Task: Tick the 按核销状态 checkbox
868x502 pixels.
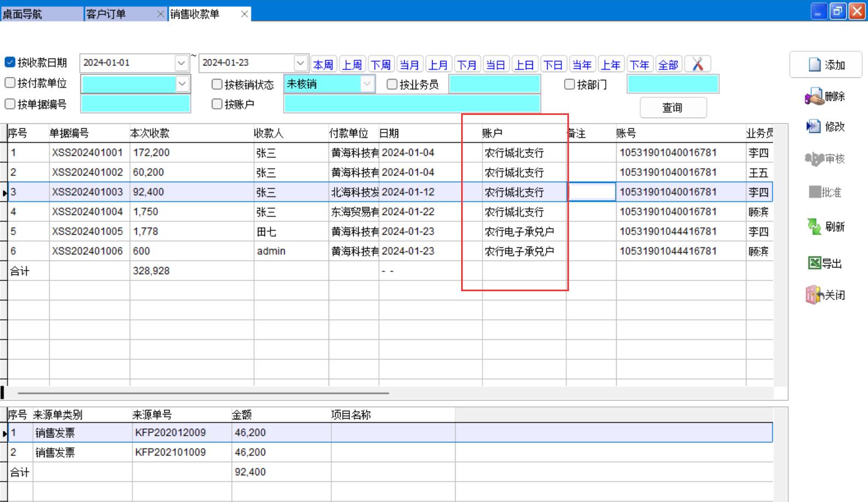Action: coord(217,84)
